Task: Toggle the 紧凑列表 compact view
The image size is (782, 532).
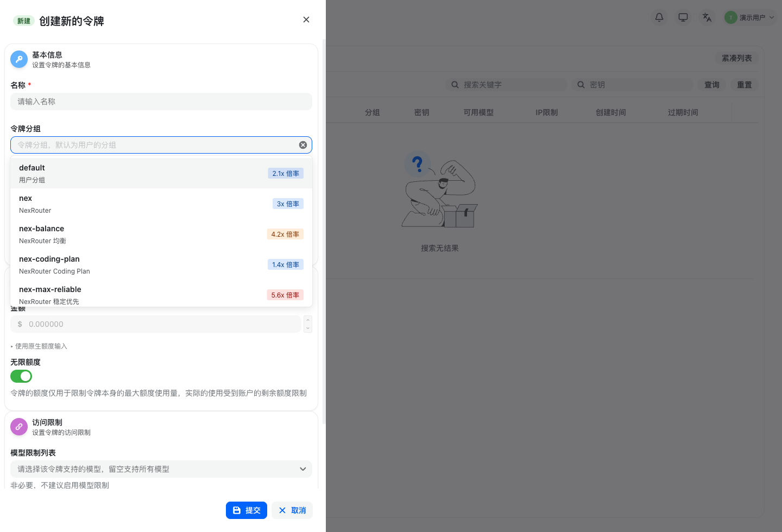Action: (737, 58)
